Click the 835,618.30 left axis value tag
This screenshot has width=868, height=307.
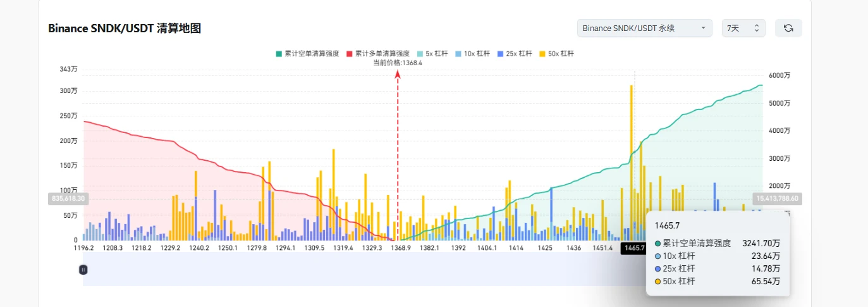coord(68,198)
